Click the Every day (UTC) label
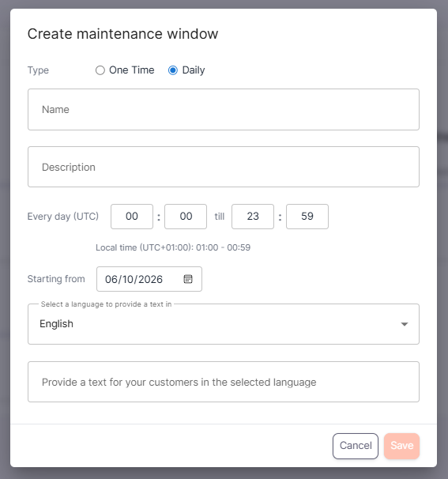 click(x=63, y=217)
